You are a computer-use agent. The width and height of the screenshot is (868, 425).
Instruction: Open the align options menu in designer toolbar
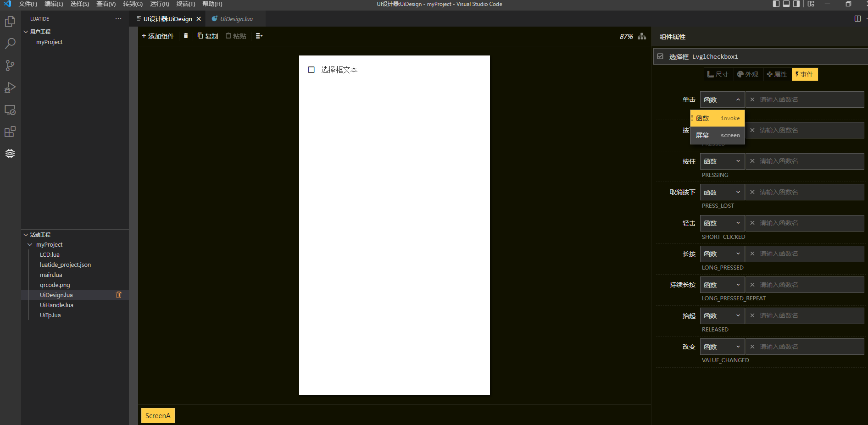259,36
